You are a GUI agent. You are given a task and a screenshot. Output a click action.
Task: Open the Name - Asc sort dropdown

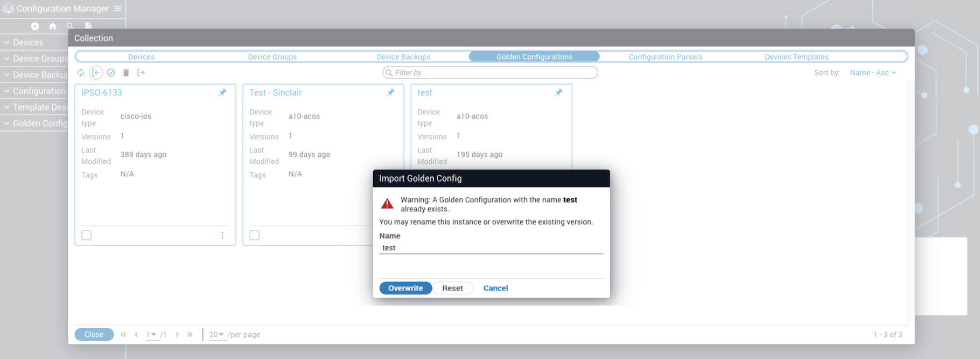pyautogui.click(x=873, y=73)
